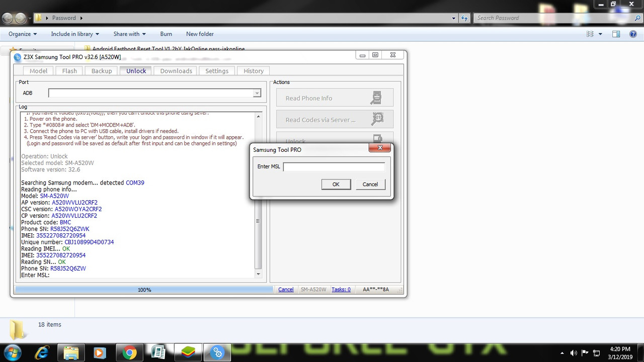Open the network tray icon
Screen dimensions: 644x362
click(x=596, y=353)
